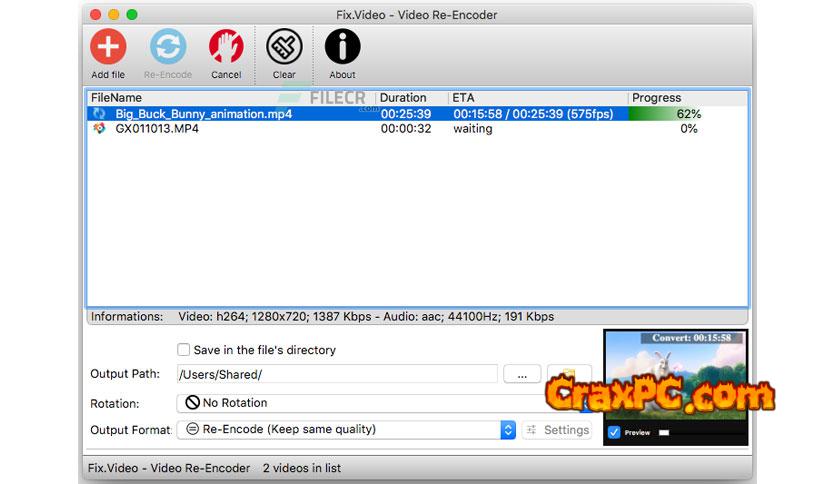Click the Add file toolbar icon

coord(108,46)
